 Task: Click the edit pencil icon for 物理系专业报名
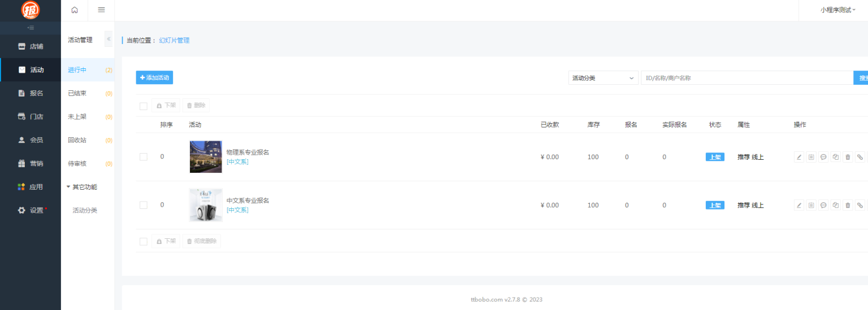point(799,157)
